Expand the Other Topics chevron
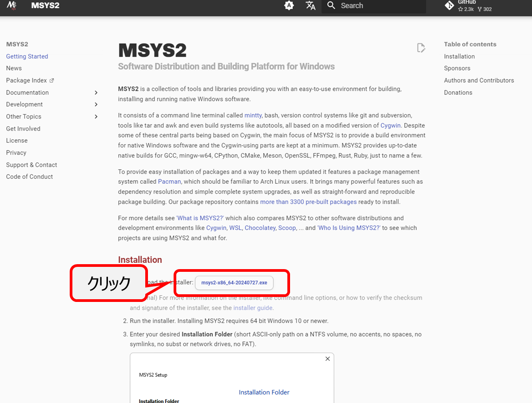 [x=96, y=117]
